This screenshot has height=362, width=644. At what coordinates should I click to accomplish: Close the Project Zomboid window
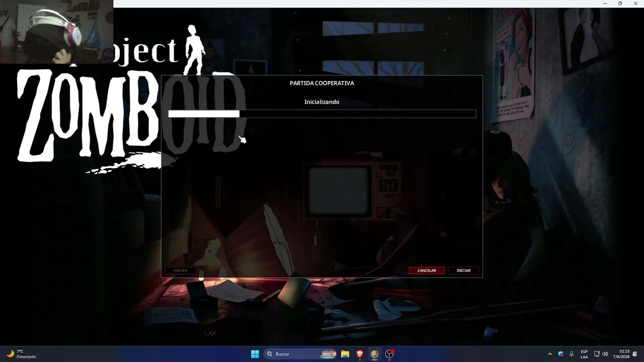coord(635,4)
